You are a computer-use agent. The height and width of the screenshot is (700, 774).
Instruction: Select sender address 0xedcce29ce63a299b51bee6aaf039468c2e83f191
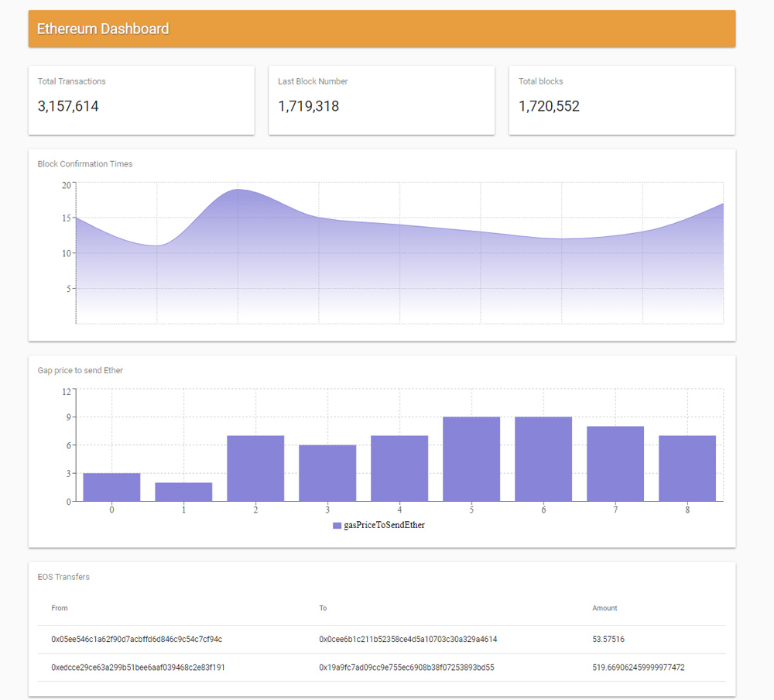point(138,667)
